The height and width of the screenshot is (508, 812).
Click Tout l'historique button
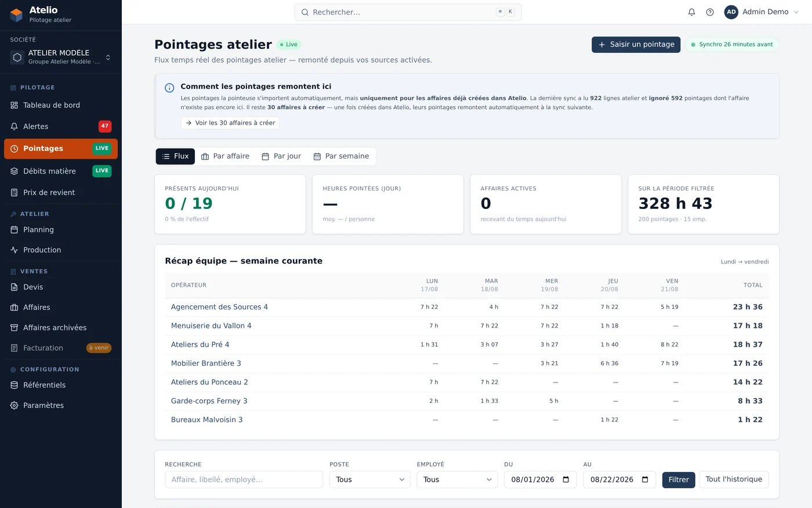pyautogui.click(x=734, y=480)
